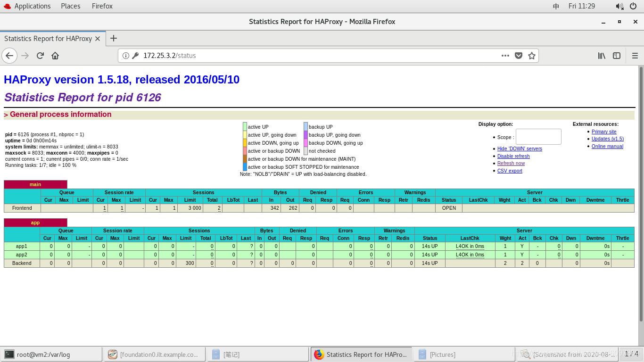Go to Firefox home page
The image size is (644, 362).
pos(55,56)
